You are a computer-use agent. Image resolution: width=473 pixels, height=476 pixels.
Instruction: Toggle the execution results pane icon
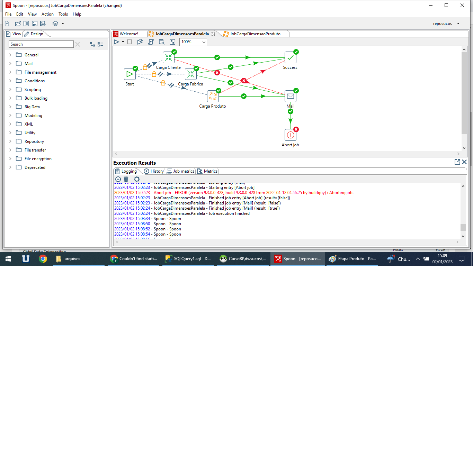172,42
